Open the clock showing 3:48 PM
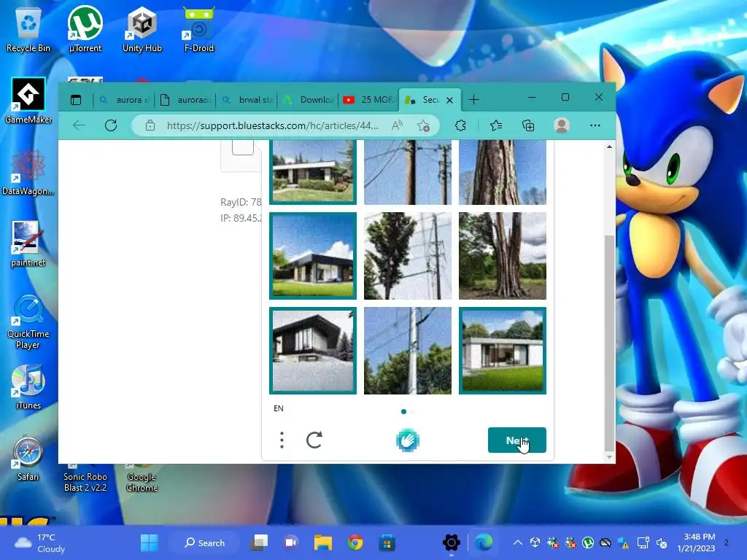Viewport: 747px width, 560px height. 696,542
